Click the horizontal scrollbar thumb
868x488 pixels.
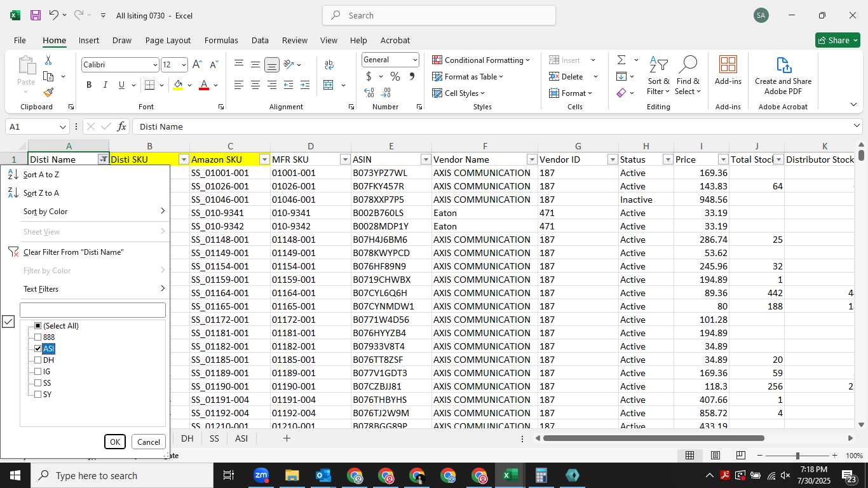653,438
